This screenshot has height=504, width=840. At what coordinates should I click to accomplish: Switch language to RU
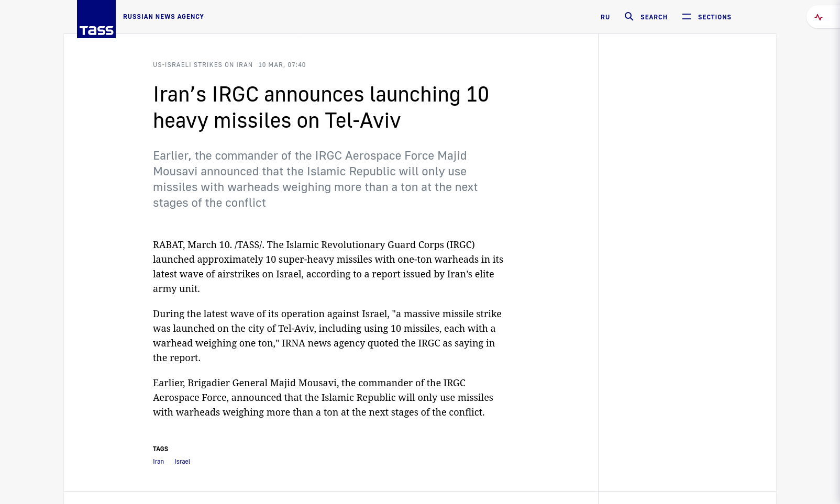tap(605, 17)
